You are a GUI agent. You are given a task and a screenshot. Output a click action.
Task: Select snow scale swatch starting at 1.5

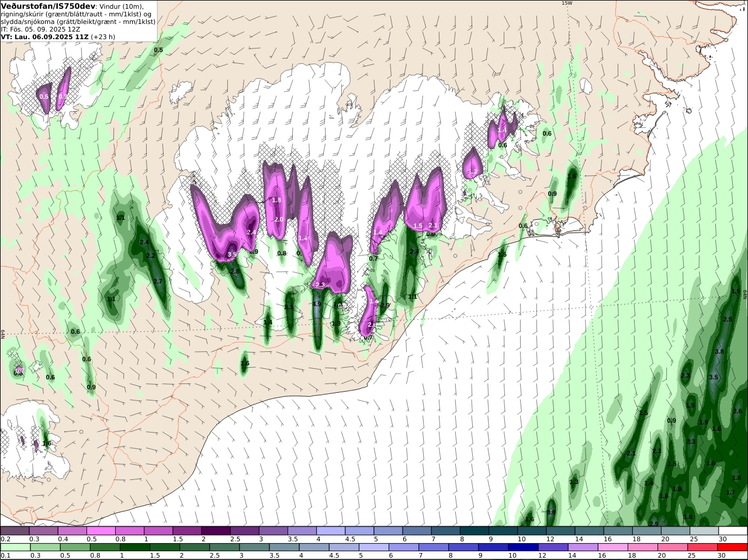[x=187, y=531]
